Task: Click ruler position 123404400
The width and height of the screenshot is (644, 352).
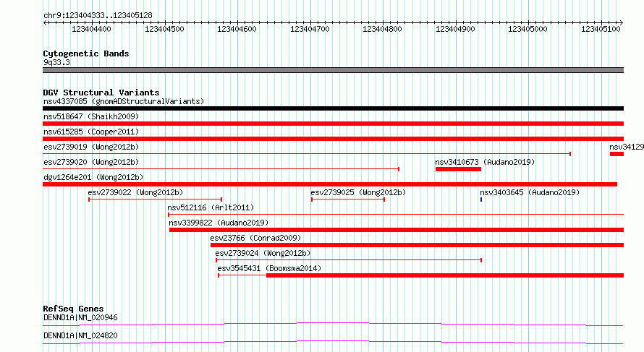Action: (91, 29)
